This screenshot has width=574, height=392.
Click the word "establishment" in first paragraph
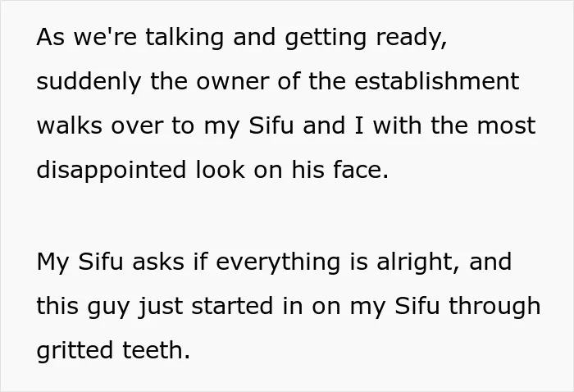(x=437, y=81)
